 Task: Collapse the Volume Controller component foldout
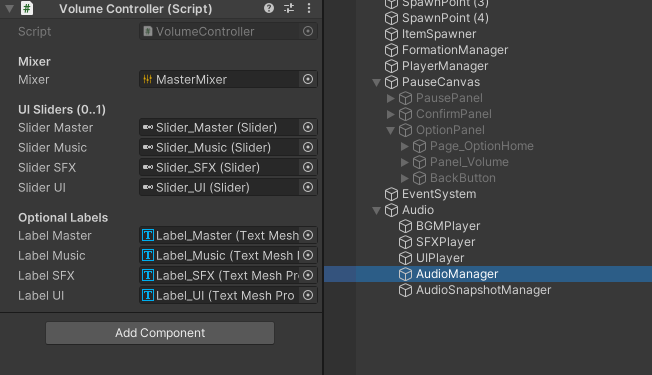pyautogui.click(x=9, y=8)
